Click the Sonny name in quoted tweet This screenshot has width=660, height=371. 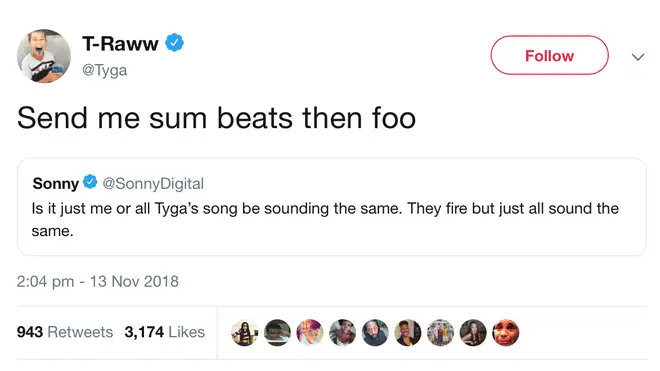[56, 184]
